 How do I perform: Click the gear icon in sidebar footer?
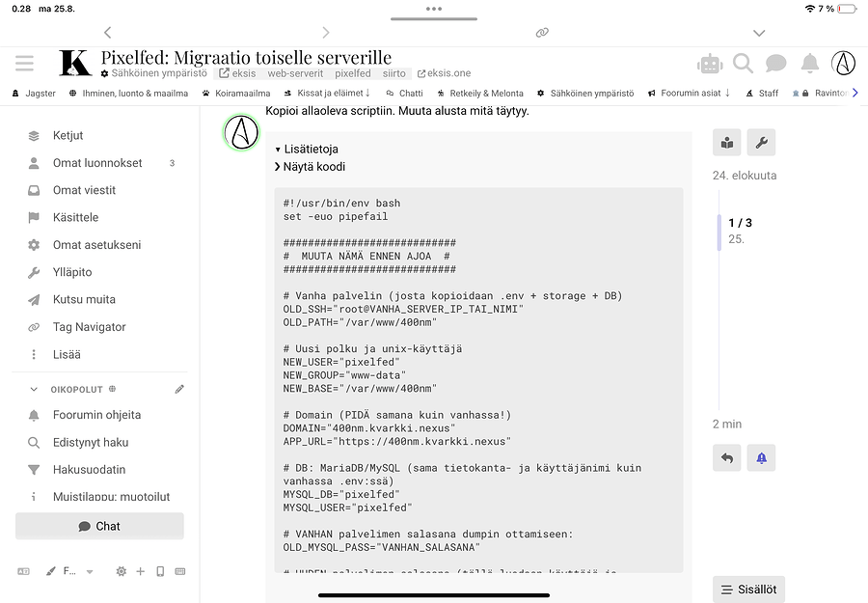pyautogui.click(x=122, y=571)
